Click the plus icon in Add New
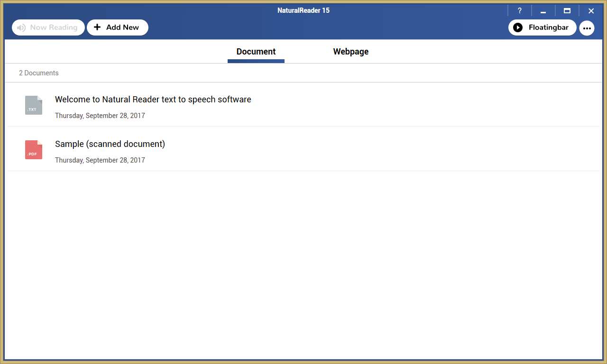Screen dimensions: 607x364 [x=97, y=27]
